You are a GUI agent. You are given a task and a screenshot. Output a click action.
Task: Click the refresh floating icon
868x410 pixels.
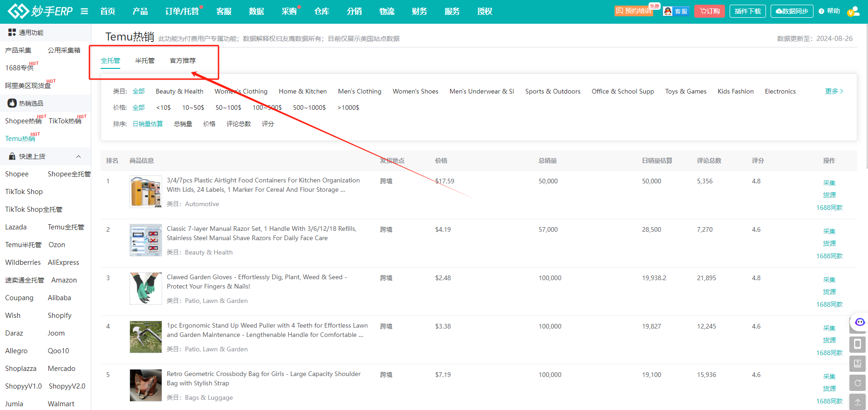pyautogui.click(x=857, y=383)
